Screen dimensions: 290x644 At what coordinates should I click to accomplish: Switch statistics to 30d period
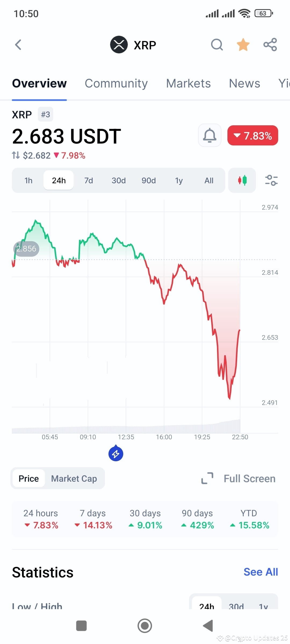click(236, 606)
